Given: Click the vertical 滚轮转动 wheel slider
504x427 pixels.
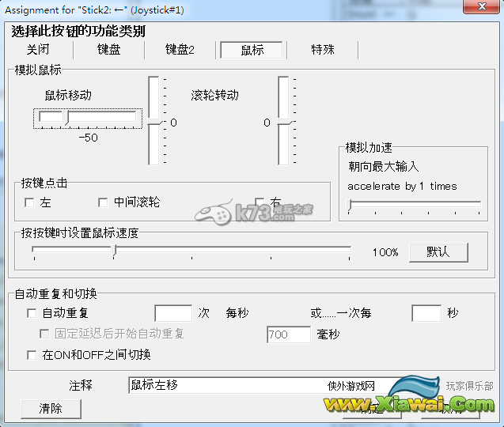Looking at the screenshot, I should pyautogui.click(x=284, y=121).
